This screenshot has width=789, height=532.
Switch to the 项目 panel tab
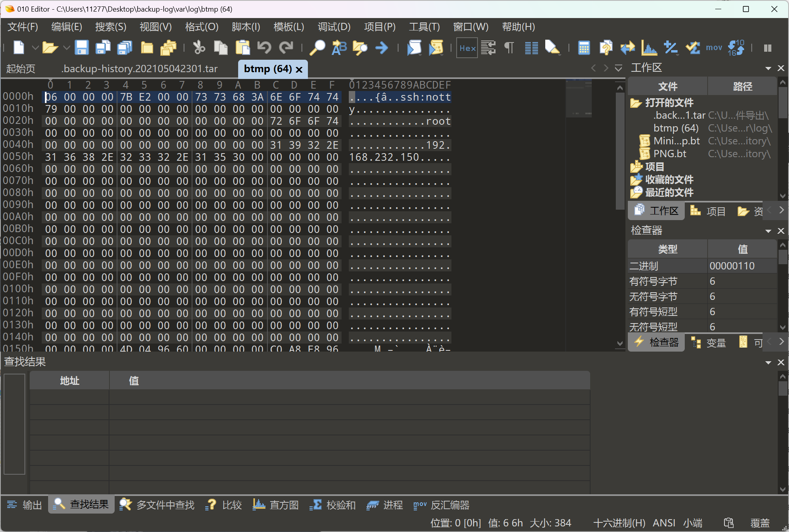(x=708, y=211)
